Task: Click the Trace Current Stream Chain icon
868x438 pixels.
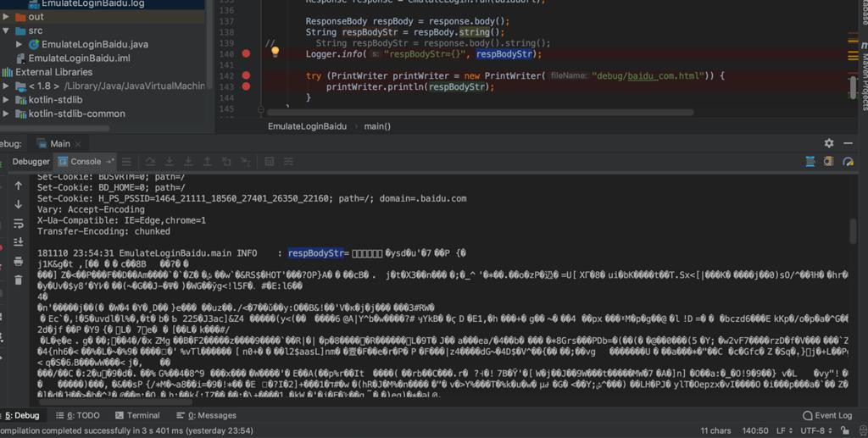Action: click(x=288, y=162)
